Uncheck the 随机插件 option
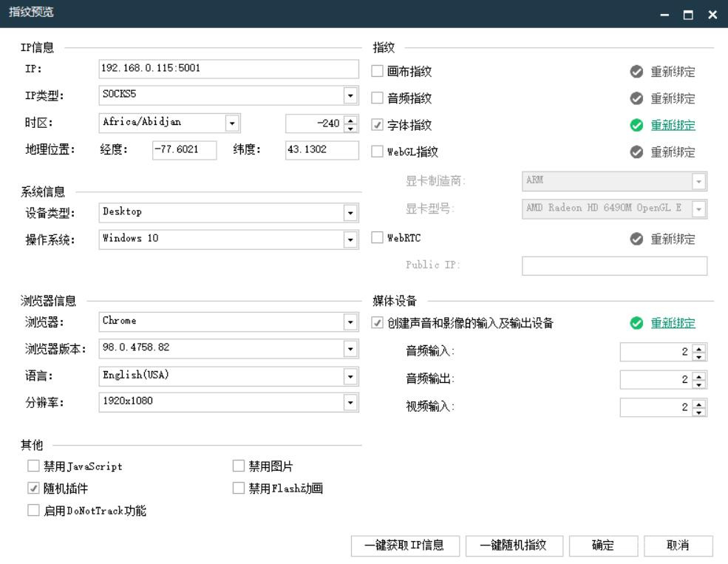Viewport: 728px width, 564px height. pyautogui.click(x=33, y=488)
